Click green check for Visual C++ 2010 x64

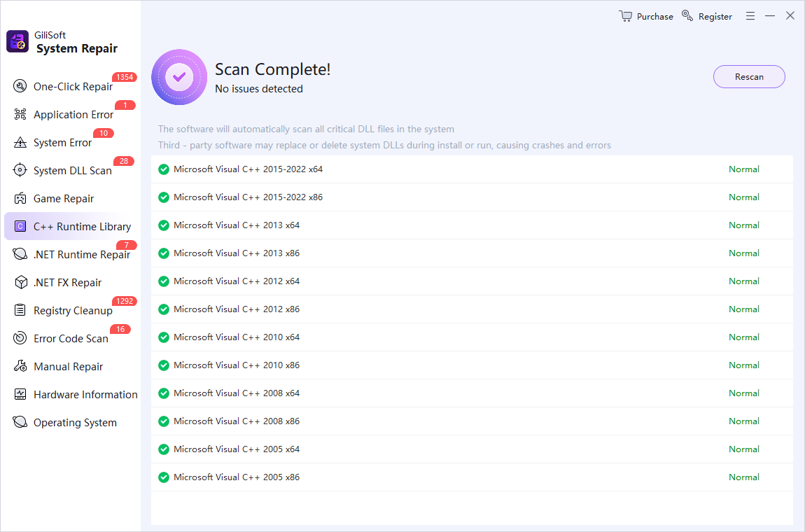(164, 337)
